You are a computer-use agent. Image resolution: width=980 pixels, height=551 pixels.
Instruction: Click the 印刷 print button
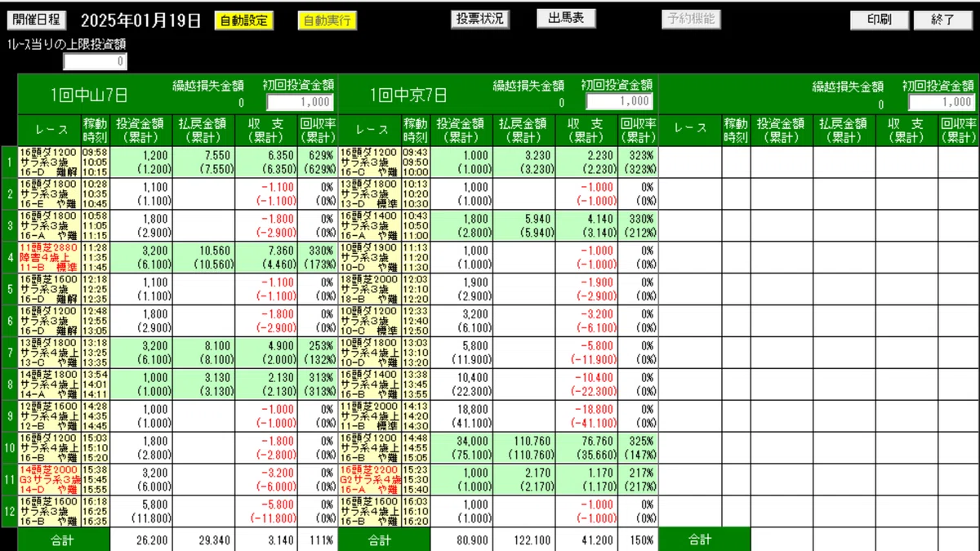click(880, 20)
